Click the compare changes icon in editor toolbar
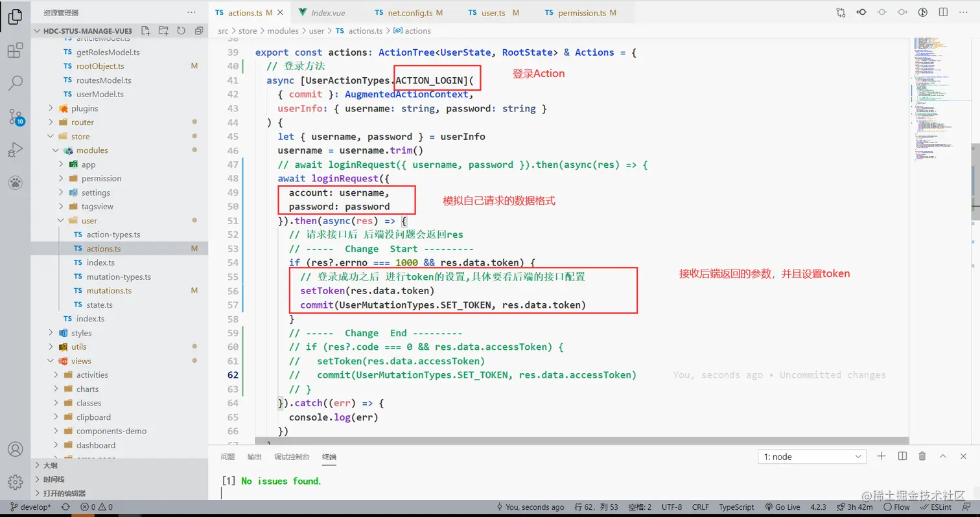Screen dimensions: 980x517 point(841,12)
